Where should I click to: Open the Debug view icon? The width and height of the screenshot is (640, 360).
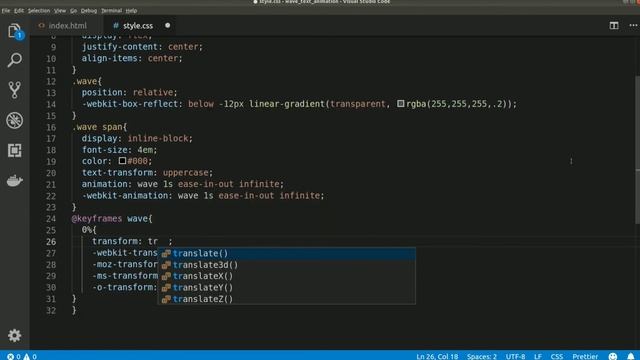(x=15, y=120)
